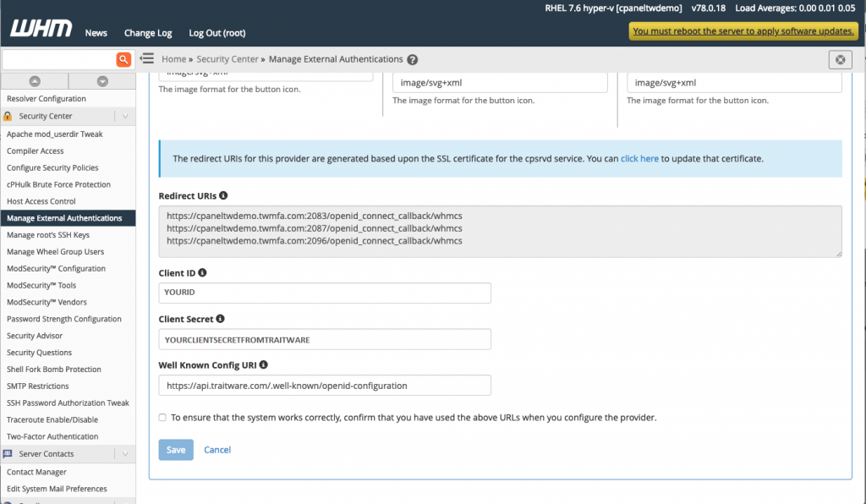
Task: Open the News menu item
Action: 96,33
